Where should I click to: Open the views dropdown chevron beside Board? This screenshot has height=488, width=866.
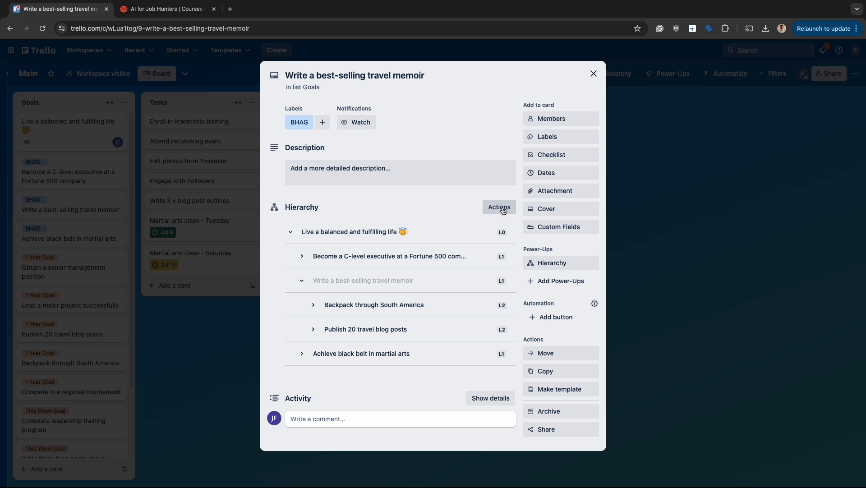(185, 73)
